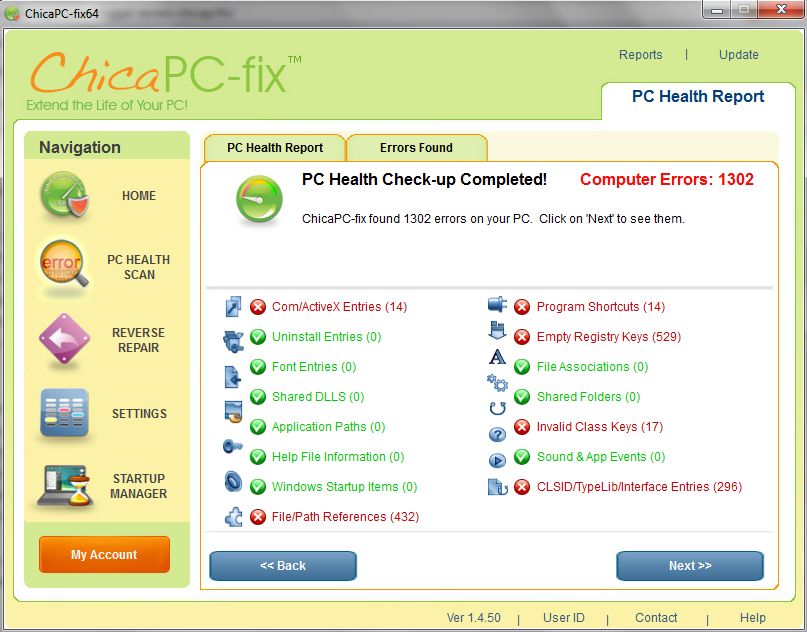
Task: Click red error icon beside Empty Registry Keys
Action: [522, 337]
